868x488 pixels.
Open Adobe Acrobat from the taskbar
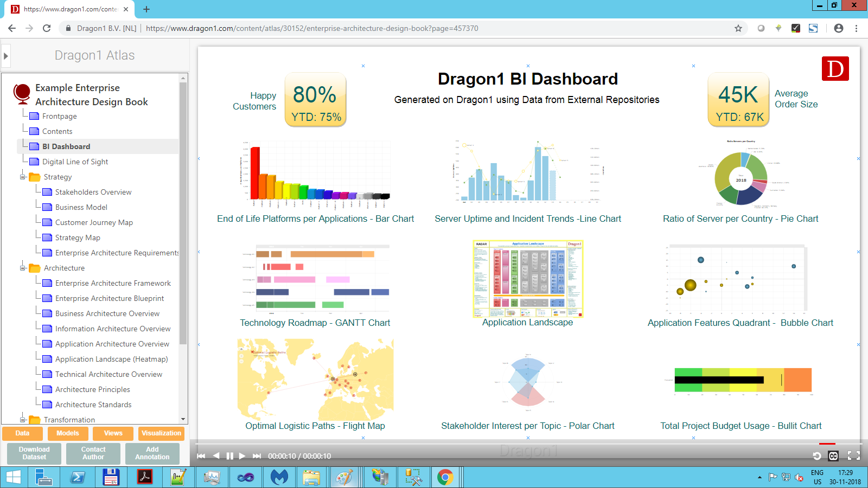point(144,477)
